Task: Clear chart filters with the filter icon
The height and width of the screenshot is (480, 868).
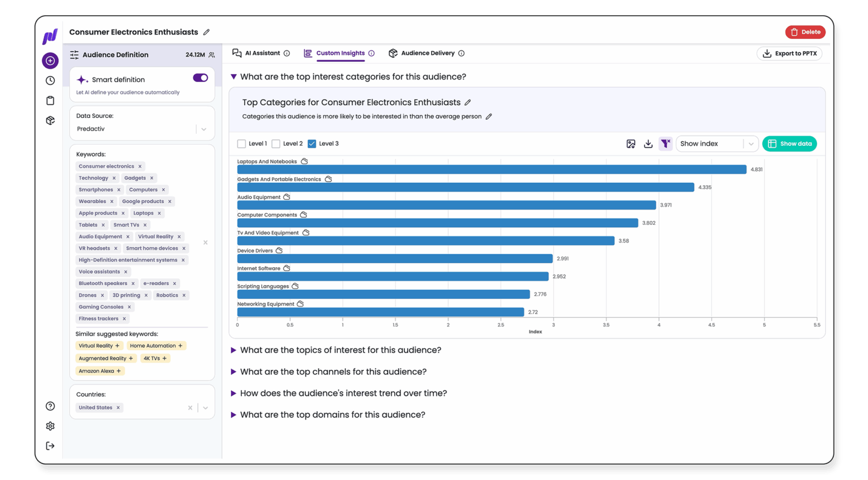Action: 666,143
